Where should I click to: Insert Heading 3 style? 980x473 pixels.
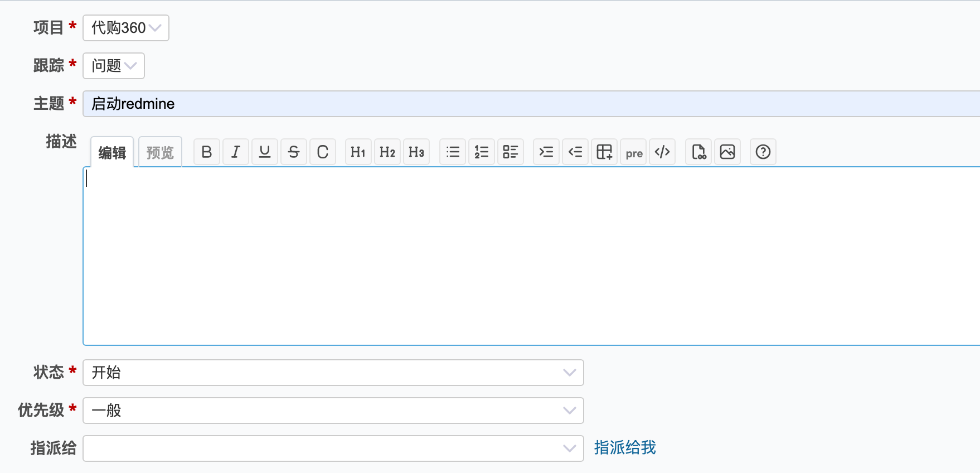416,152
